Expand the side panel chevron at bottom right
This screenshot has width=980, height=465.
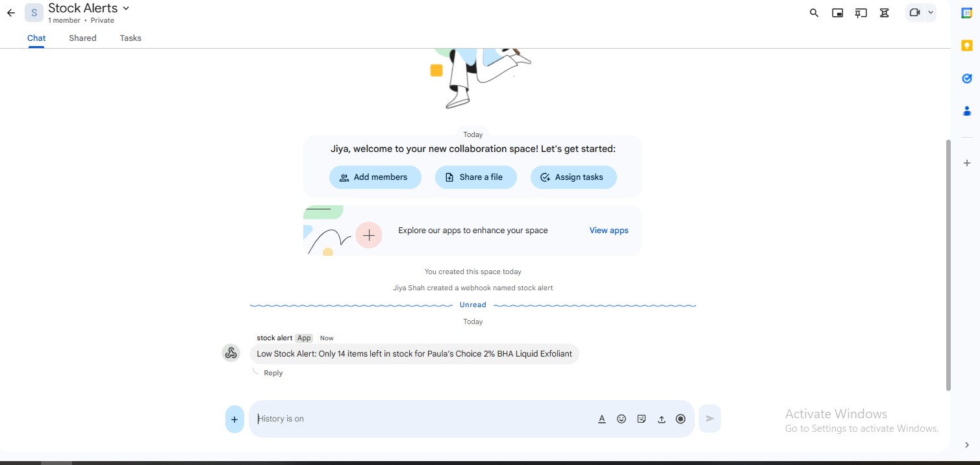click(x=966, y=445)
